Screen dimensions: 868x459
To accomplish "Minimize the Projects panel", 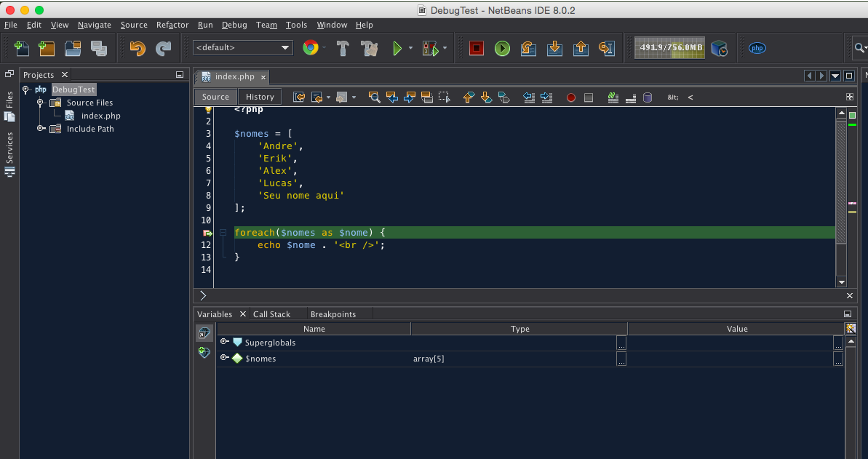I will point(180,75).
